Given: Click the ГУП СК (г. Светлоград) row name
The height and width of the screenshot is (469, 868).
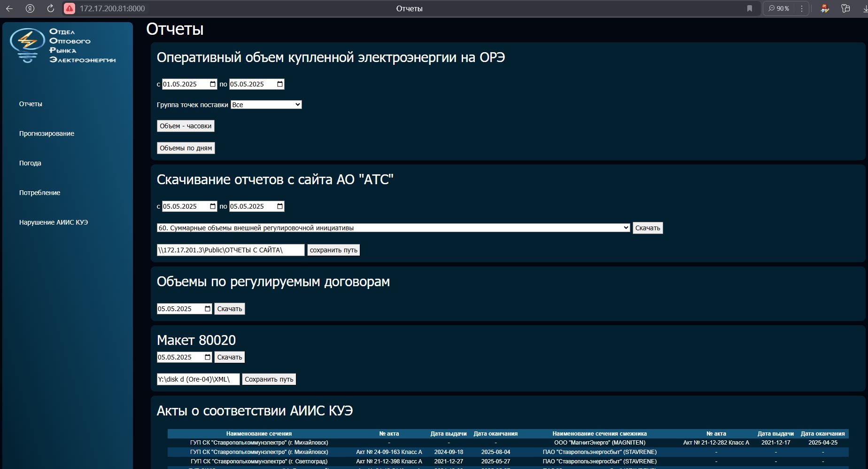Looking at the screenshot, I should (x=259, y=461).
